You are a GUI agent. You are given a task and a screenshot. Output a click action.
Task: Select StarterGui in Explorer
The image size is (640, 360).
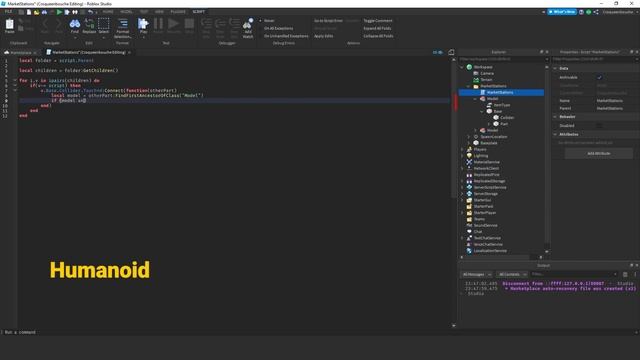point(482,200)
